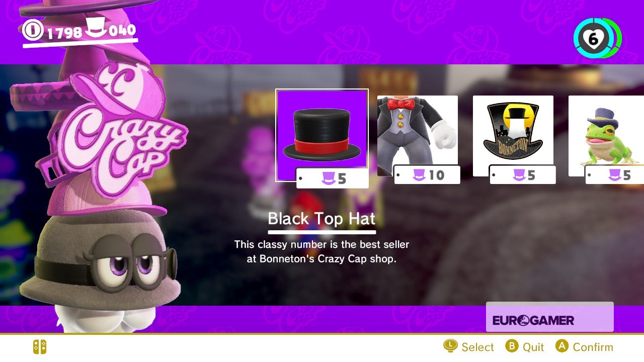Click the Bonneton sticker's 5 coin price
This screenshot has width=644, height=362.
523,174
